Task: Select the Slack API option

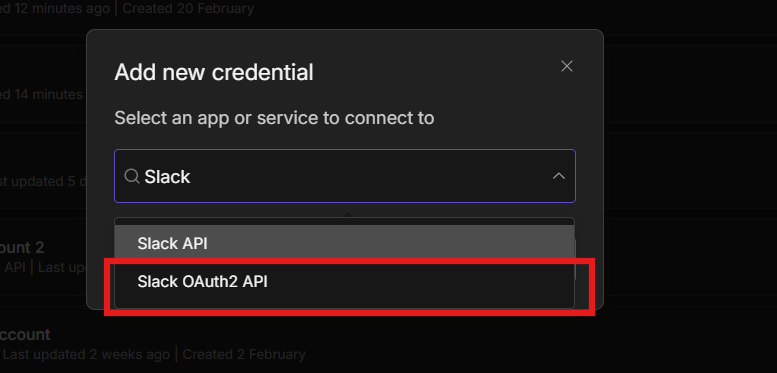Action: (x=344, y=244)
